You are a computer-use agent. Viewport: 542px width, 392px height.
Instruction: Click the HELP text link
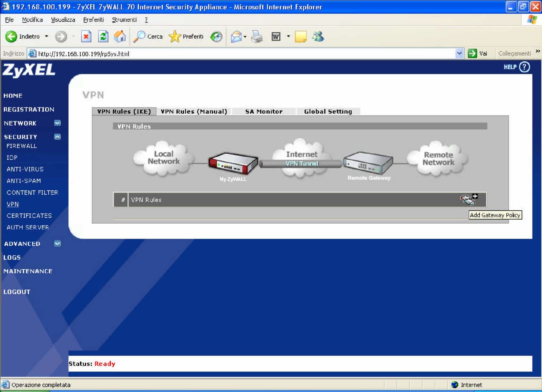point(510,67)
